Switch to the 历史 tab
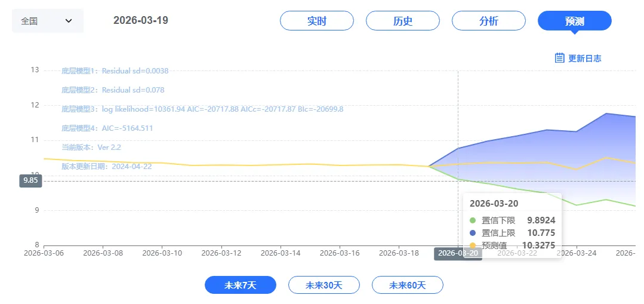 (402, 21)
